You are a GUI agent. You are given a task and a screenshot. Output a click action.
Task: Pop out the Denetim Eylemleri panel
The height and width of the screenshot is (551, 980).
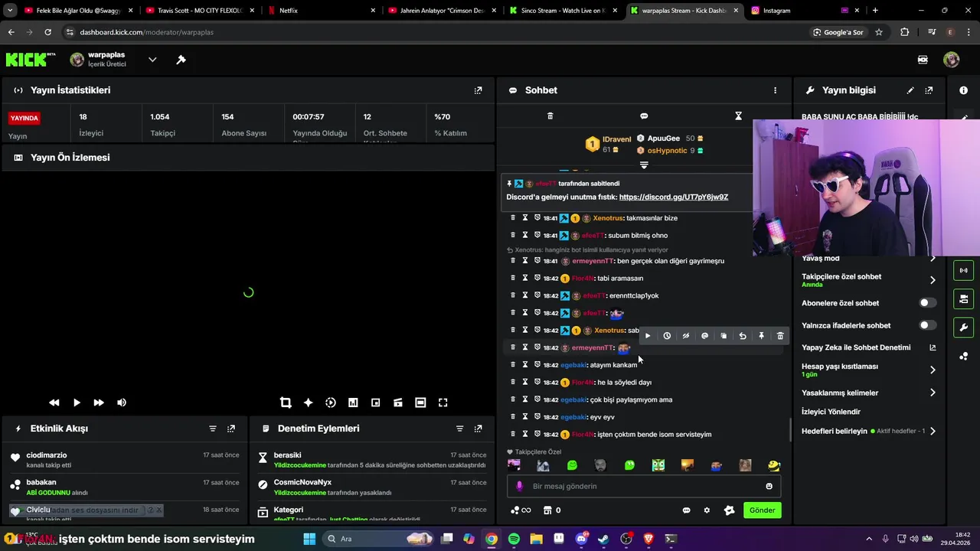click(x=478, y=429)
